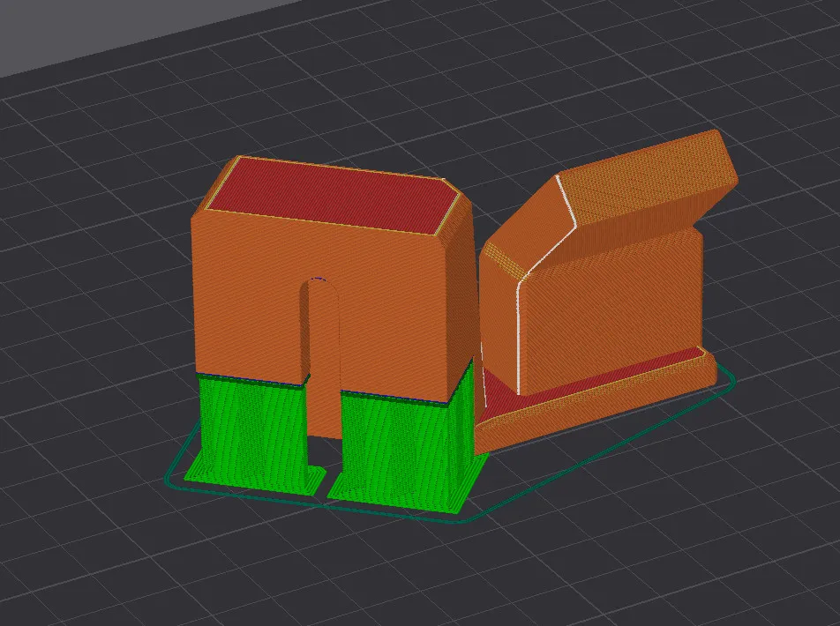Click the blue interface line above left support
Viewport: 840px width, 626px height.
[251, 378]
